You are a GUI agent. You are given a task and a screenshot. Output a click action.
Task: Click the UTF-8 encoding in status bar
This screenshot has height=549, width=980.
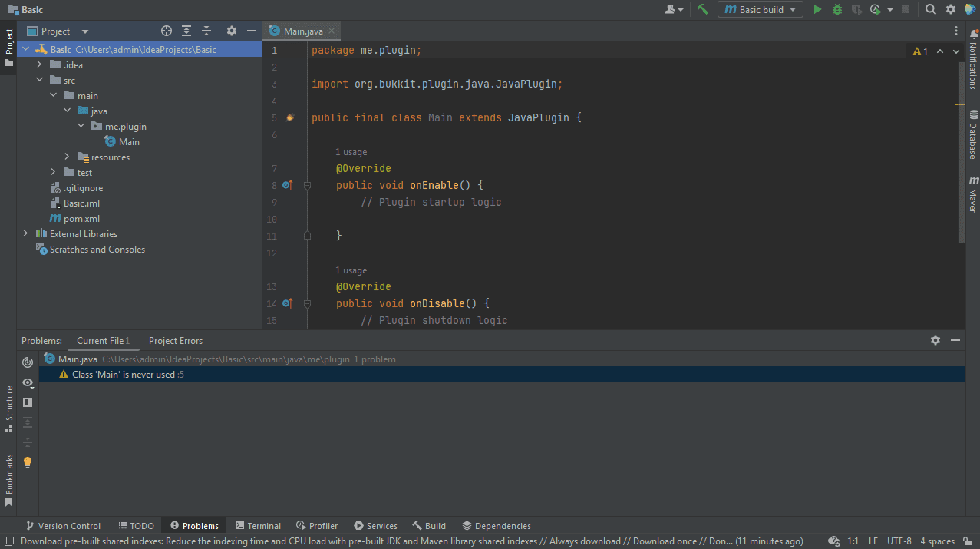click(x=899, y=541)
